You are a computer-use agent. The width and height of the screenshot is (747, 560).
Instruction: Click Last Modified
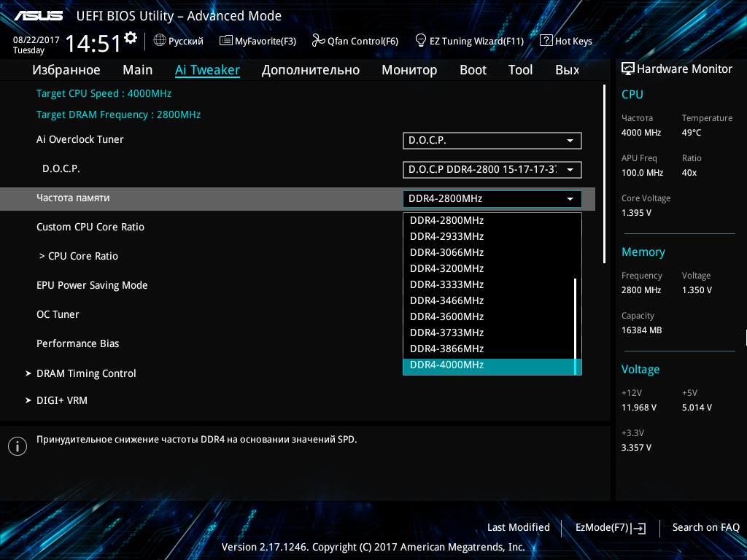(x=519, y=527)
